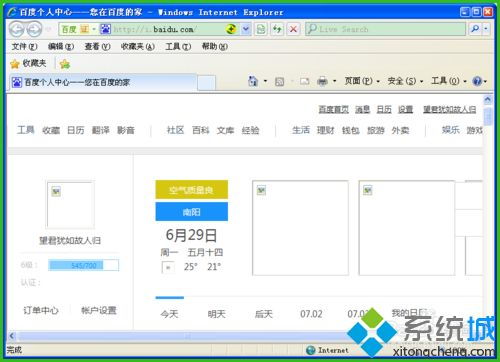
Task: Open a new blank tab
Action: pyautogui.click(x=206, y=83)
